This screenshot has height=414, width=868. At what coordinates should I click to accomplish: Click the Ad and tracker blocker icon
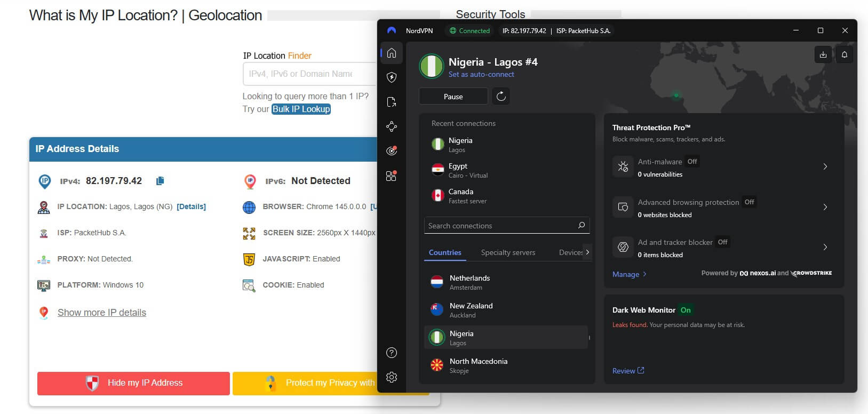click(x=623, y=247)
